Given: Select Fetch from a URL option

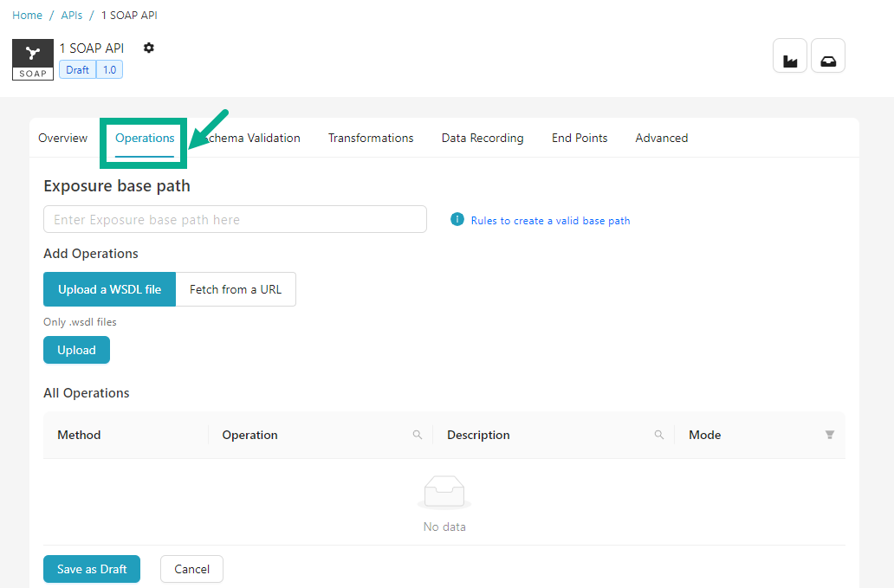Looking at the screenshot, I should [236, 289].
